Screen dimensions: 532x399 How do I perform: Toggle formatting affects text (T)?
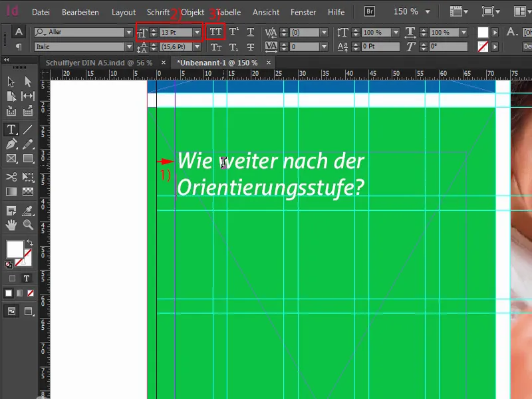(x=27, y=278)
